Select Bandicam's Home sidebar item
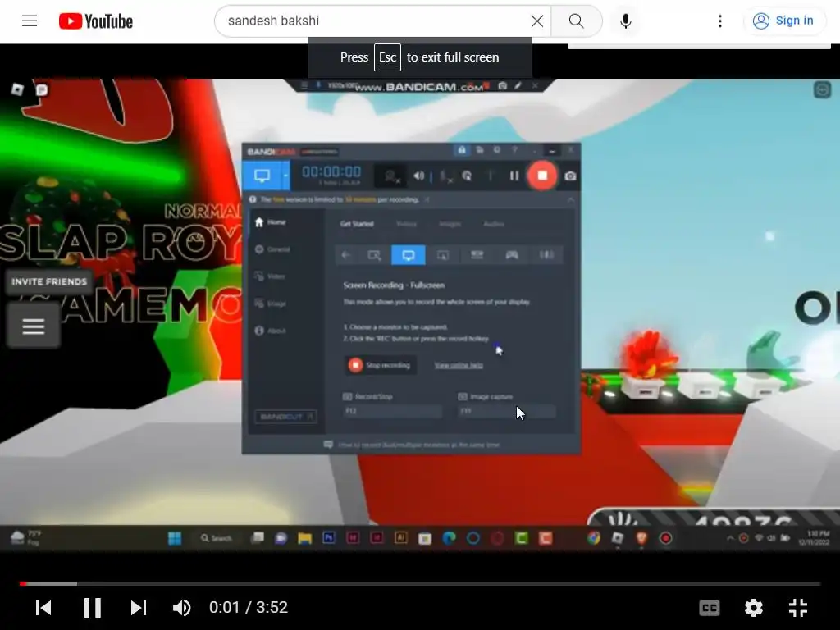Screen dimensions: 840x630 pyautogui.click(x=271, y=221)
